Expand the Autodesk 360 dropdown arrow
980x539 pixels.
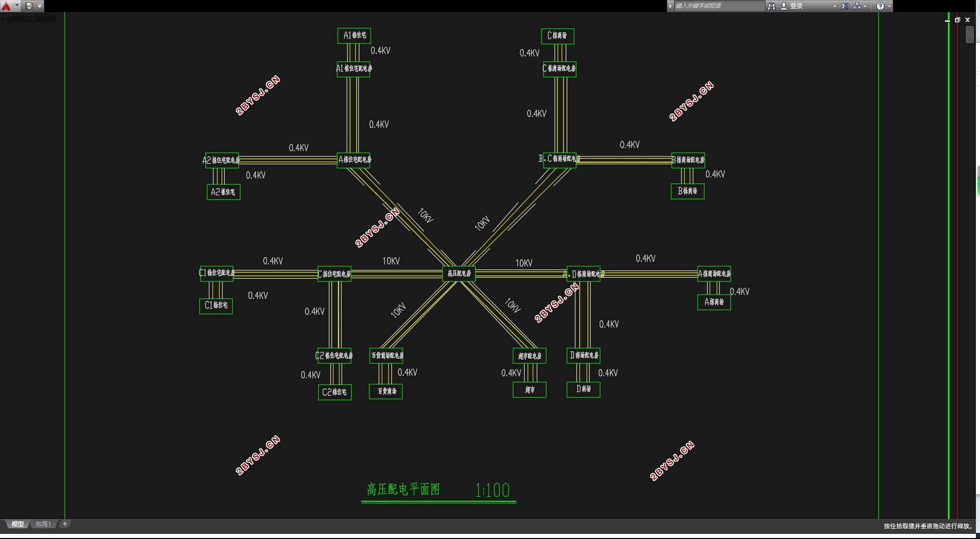[865, 6]
